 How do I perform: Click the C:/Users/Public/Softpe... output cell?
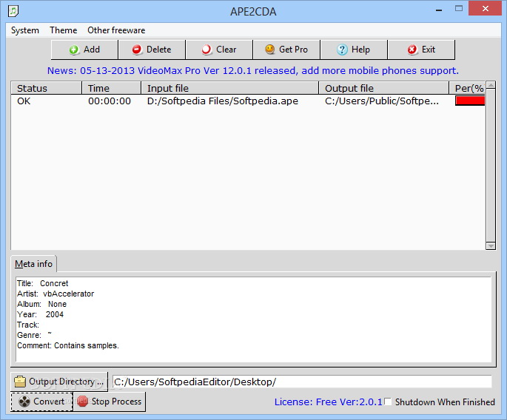382,101
